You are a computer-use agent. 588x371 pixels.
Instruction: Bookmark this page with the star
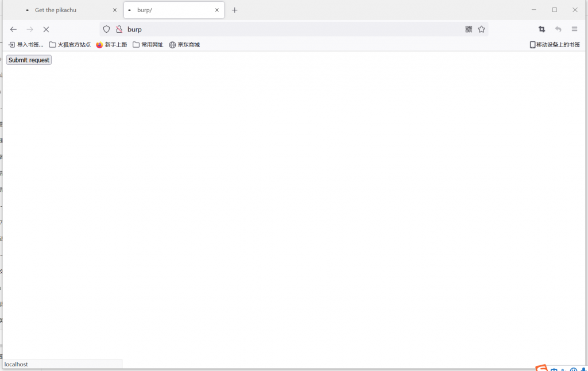(x=481, y=29)
